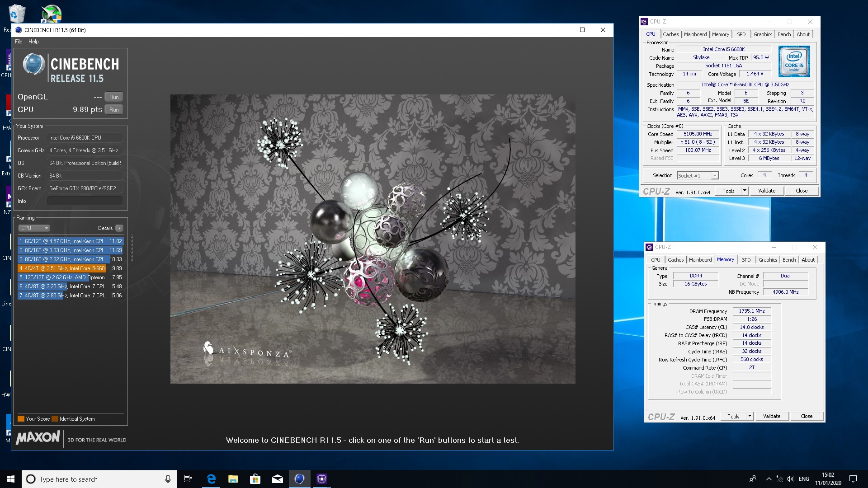Click the Cinebench sphere logo icon
The image size is (868, 488).
tap(33, 64)
